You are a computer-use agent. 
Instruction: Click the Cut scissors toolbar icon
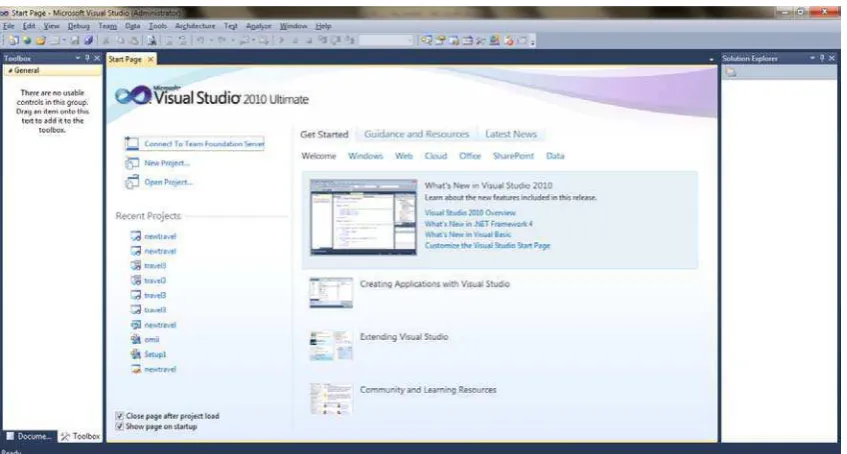(106, 41)
